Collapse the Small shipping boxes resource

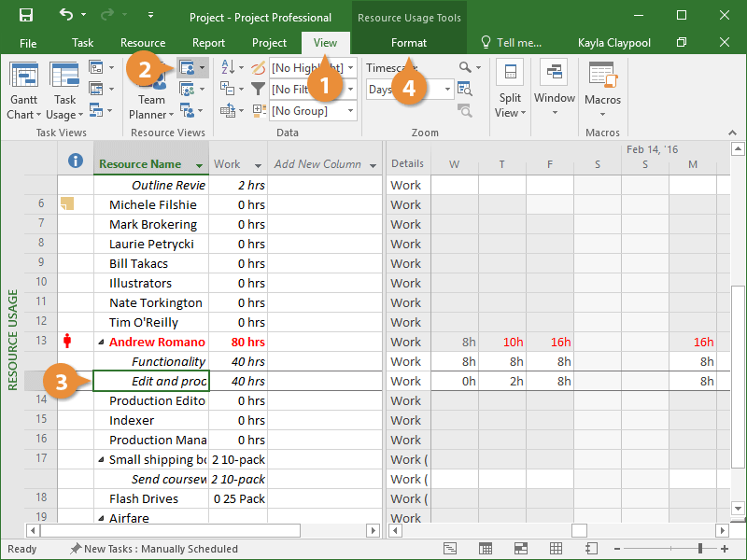tap(102, 460)
